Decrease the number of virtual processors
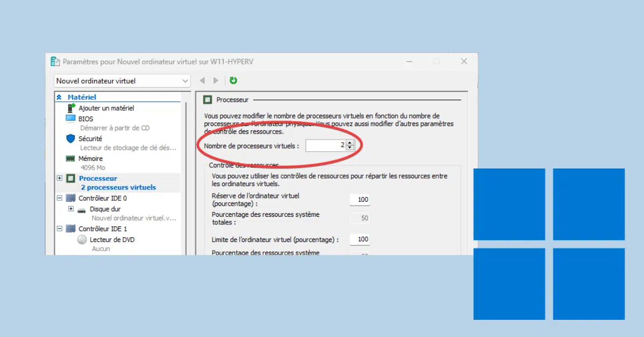This screenshot has height=337, width=644. [350, 148]
